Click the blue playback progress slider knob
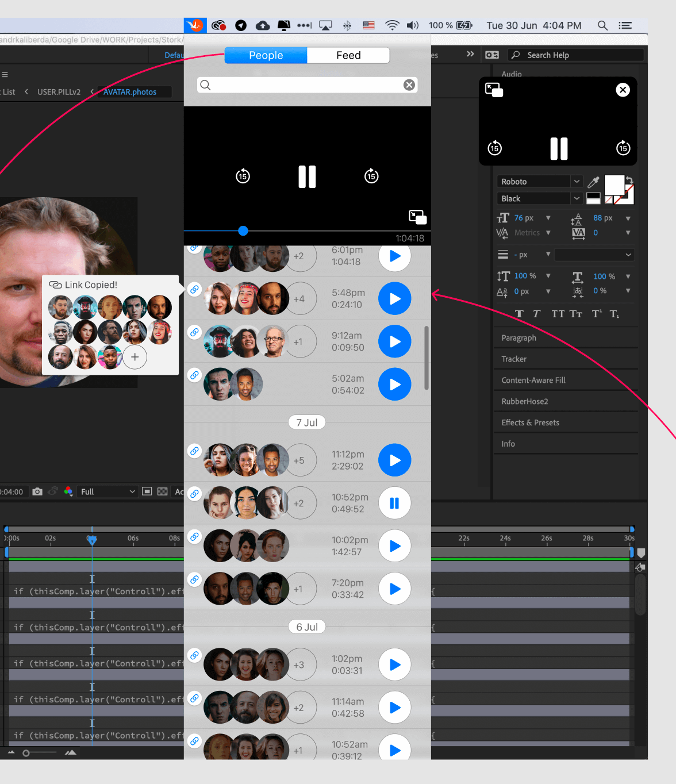 click(x=243, y=230)
